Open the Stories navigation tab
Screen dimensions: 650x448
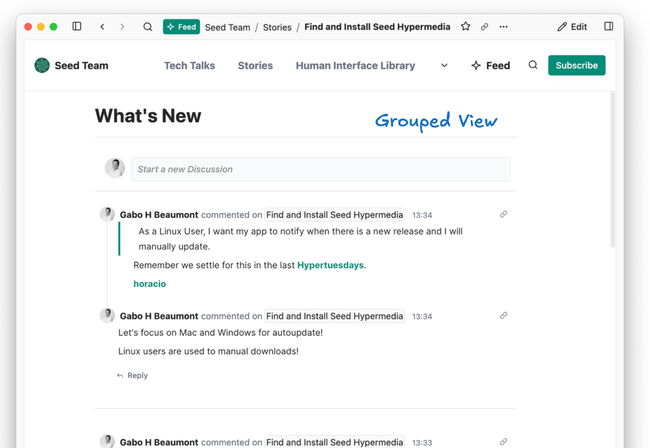click(x=255, y=66)
